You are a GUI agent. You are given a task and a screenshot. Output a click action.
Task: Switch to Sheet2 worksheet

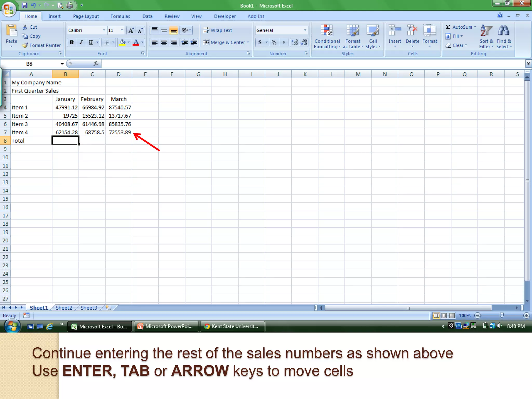(x=64, y=308)
